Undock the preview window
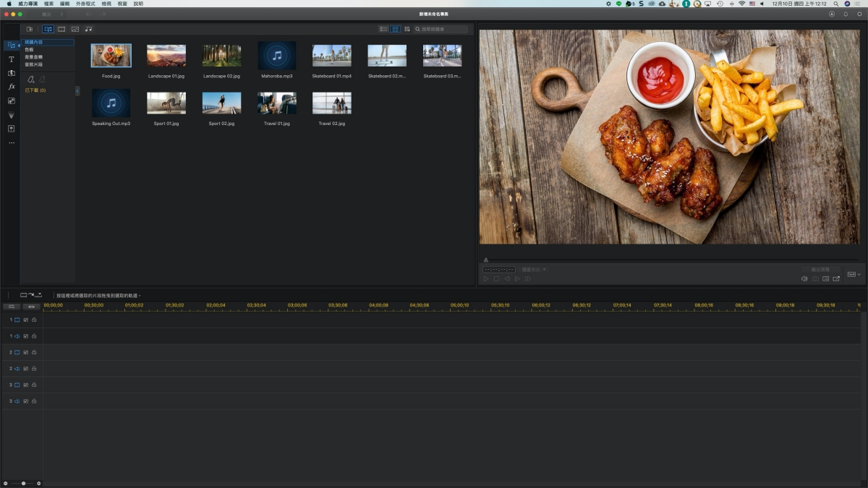Viewport: 868px width, 488px height. tap(836, 278)
